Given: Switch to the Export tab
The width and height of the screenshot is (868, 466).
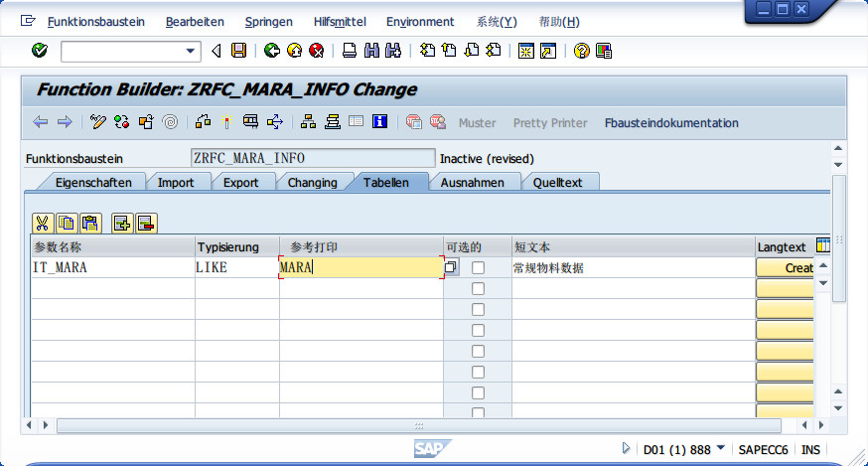Looking at the screenshot, I should (240, 182).
